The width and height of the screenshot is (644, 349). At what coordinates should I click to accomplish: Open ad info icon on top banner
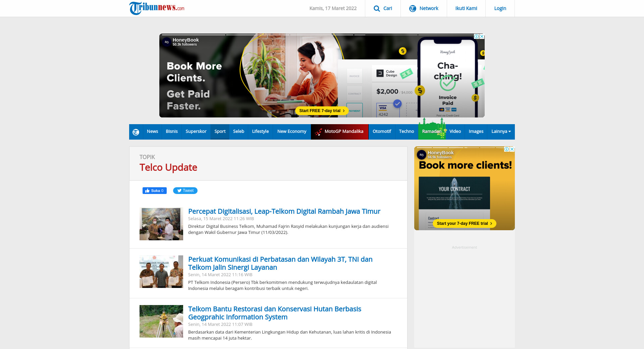[477, 36]
